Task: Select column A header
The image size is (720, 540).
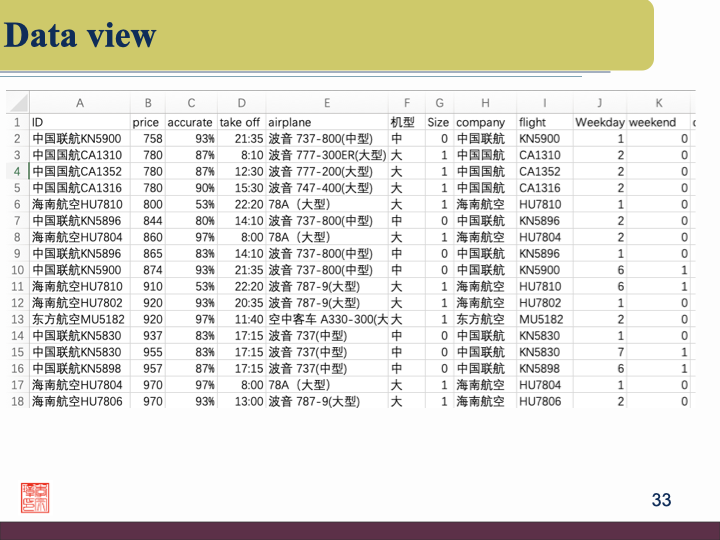Action: (x=80, y=103)
